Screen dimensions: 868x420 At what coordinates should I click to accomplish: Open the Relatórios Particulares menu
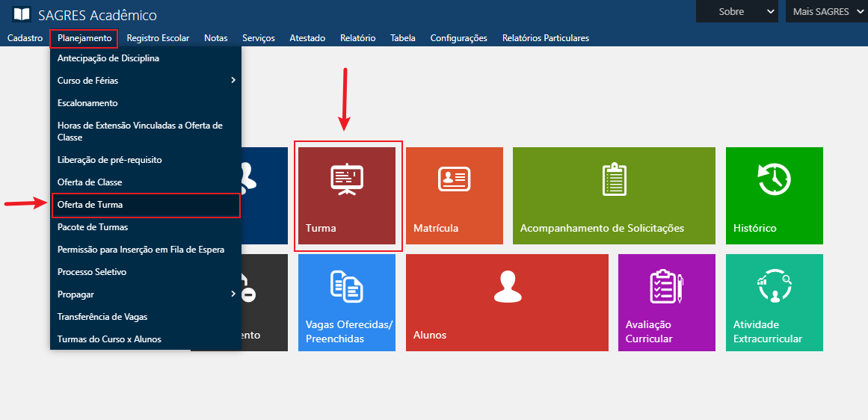click(545, 38)
